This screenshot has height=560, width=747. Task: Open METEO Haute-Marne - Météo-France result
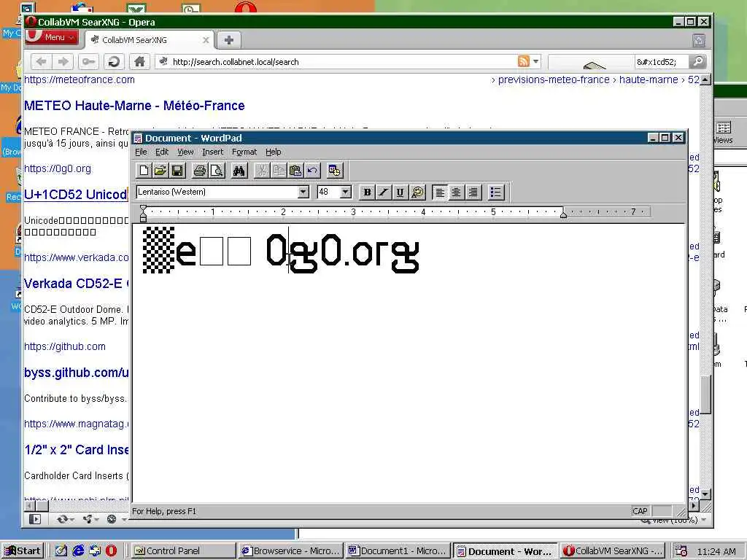(134, 106)
